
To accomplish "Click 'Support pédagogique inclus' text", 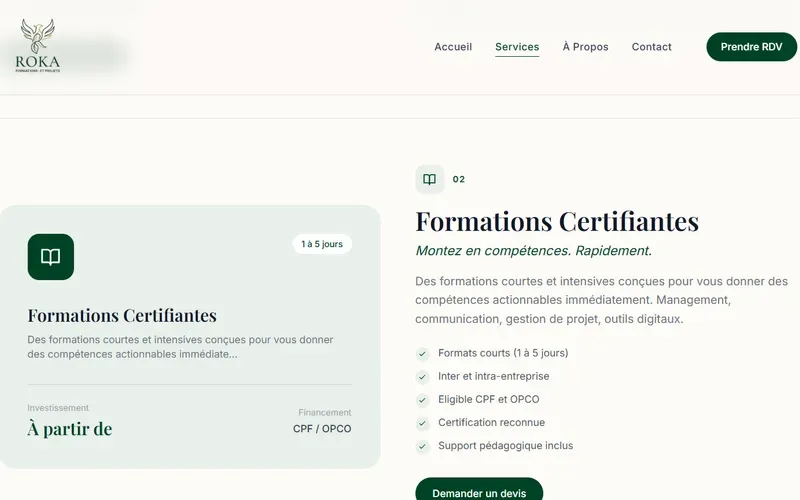I will (x=505, y=446).
